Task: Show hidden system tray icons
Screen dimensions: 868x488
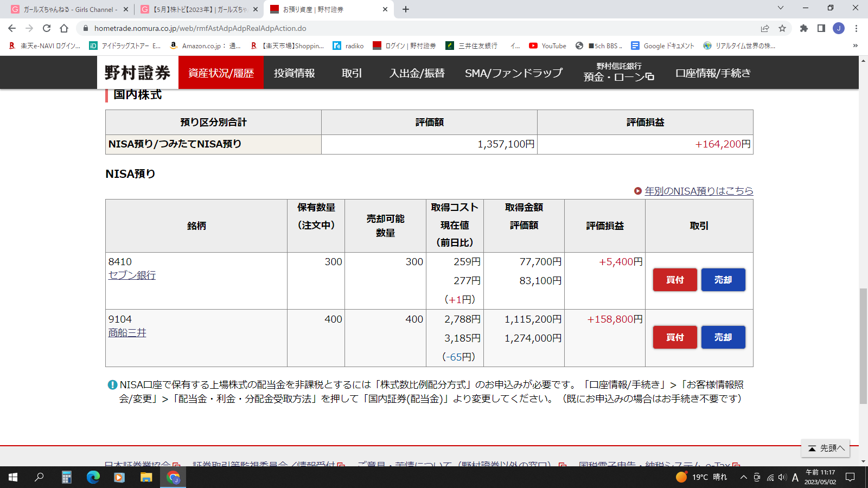Action: 744,477
